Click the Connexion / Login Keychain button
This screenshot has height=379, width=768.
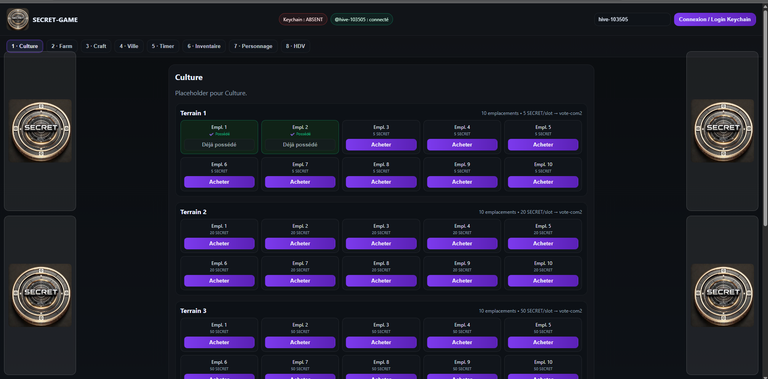[715, 20]
